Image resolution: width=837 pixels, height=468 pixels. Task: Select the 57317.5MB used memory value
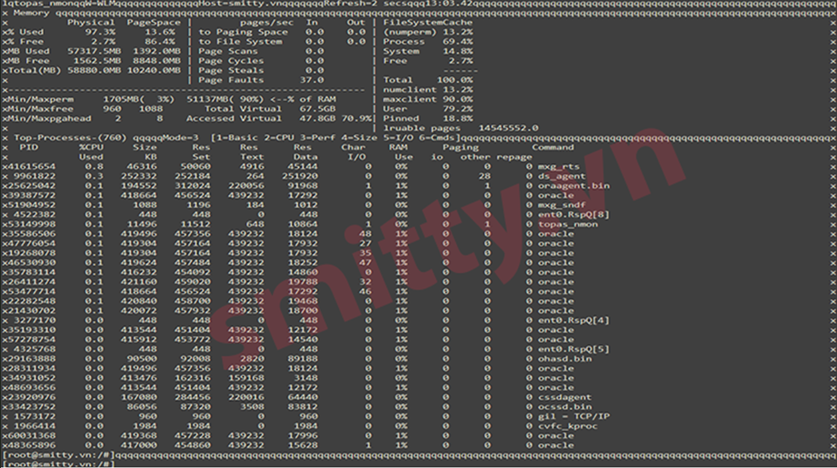(94, 51)
